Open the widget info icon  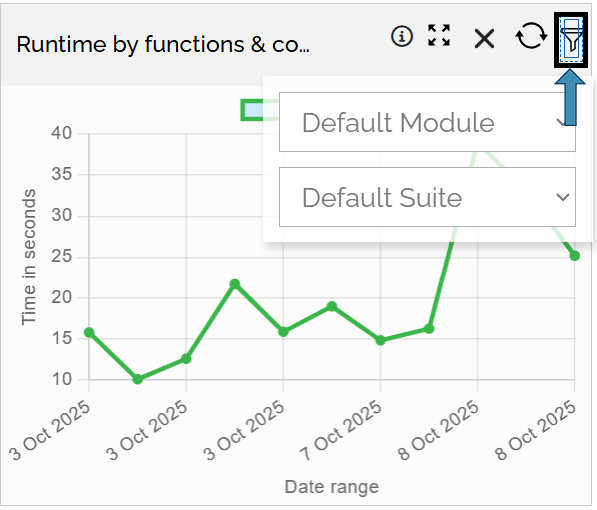[x=402, y=37]
